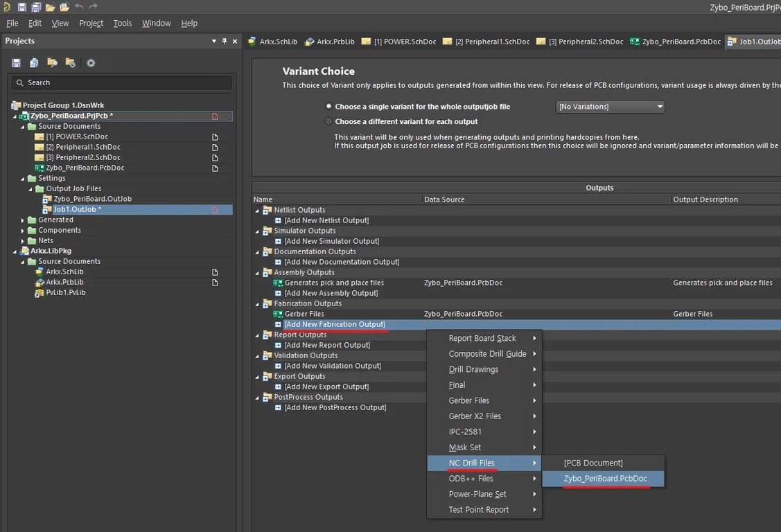Open the Projects panel gear settings icon
Viewport: 781px width, 532px height.
(x=91, y=63)
